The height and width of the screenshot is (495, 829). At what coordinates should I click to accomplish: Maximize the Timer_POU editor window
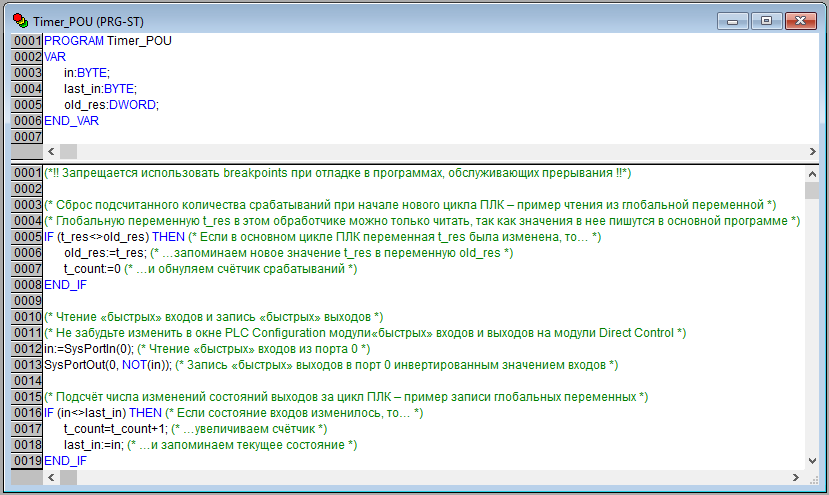pos(766,20)
